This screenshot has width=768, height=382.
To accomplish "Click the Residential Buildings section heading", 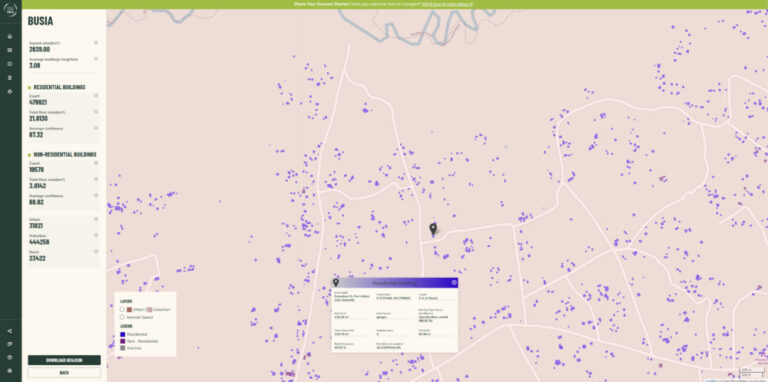I will [x=59, y=87].
